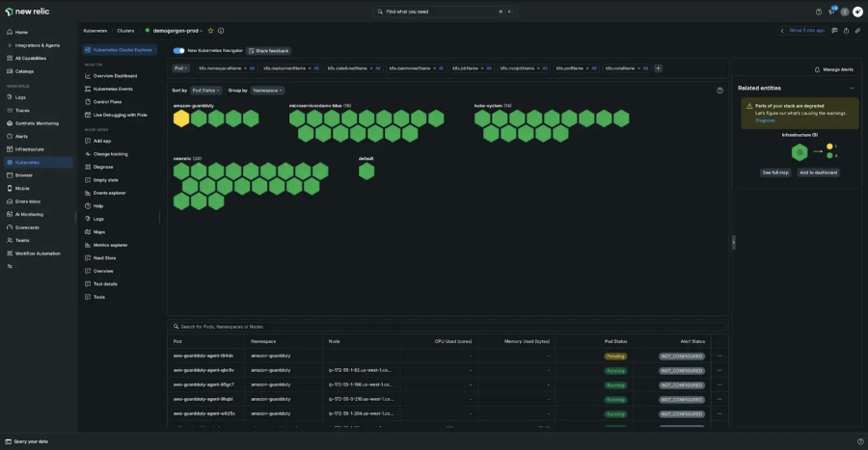Click the share icon near time picker

pyautogui.click(x=846, y=31)
